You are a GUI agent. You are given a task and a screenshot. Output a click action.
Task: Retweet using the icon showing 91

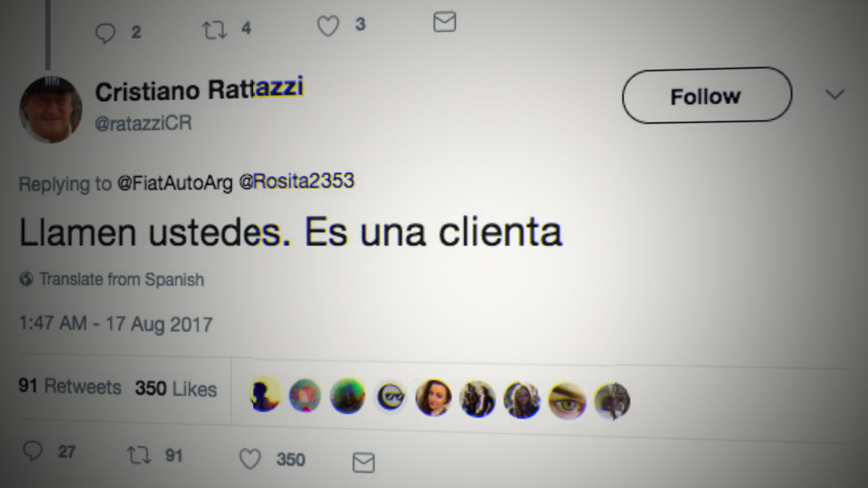(139, 455)
